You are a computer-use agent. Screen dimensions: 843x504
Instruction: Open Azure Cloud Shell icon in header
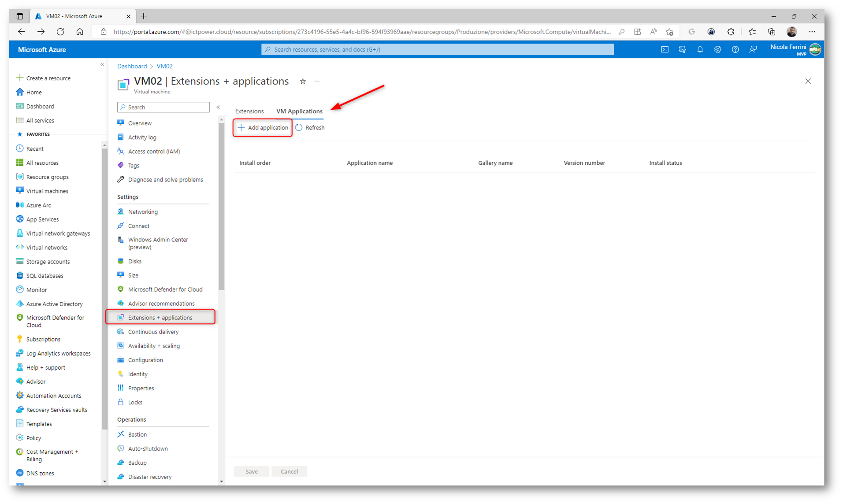pyautogui.click(x=665, y=49)
